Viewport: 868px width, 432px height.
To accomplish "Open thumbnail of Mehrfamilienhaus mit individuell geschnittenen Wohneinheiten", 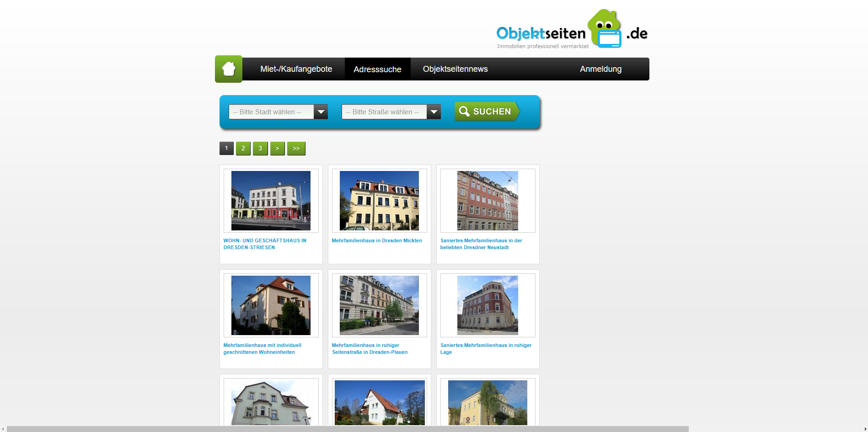I will 271,305.
